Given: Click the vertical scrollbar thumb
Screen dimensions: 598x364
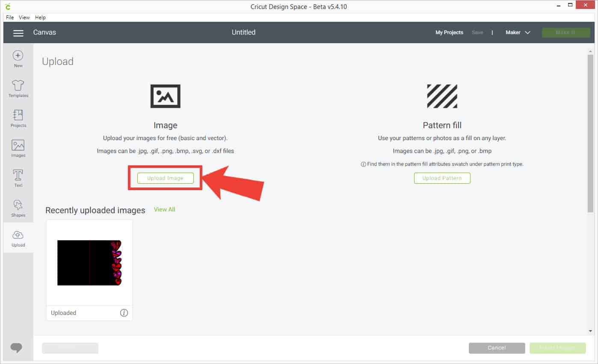Looking at the screenshot, I should pyautogui.click(x=591, y=132).
